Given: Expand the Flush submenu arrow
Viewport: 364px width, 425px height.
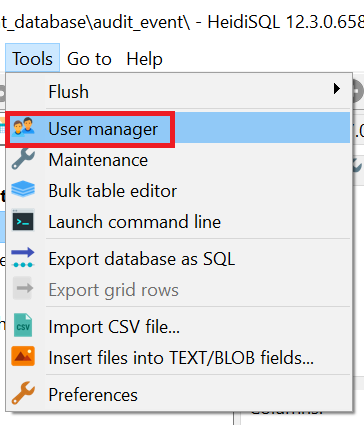Looking at the screenshot, I should click(x=337, y=89).
